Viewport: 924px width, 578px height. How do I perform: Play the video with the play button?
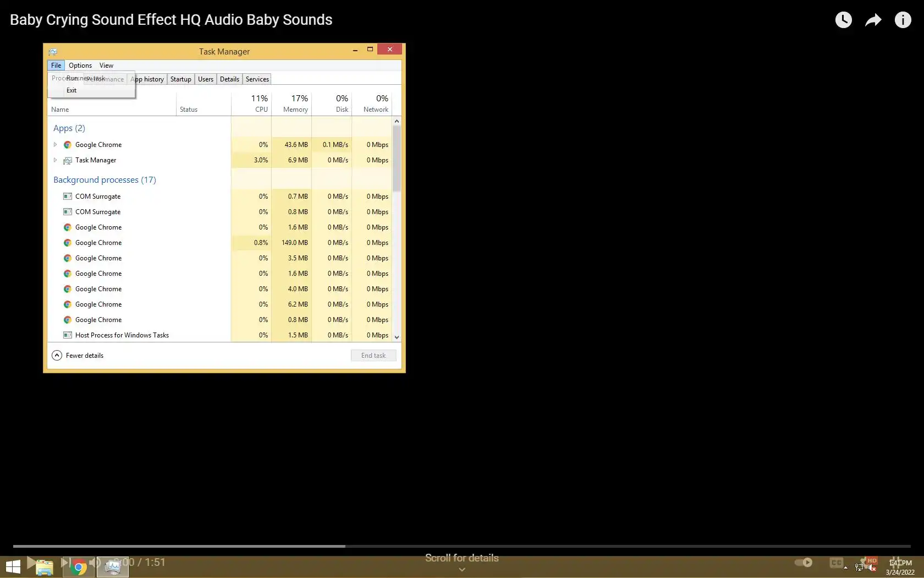31,562
